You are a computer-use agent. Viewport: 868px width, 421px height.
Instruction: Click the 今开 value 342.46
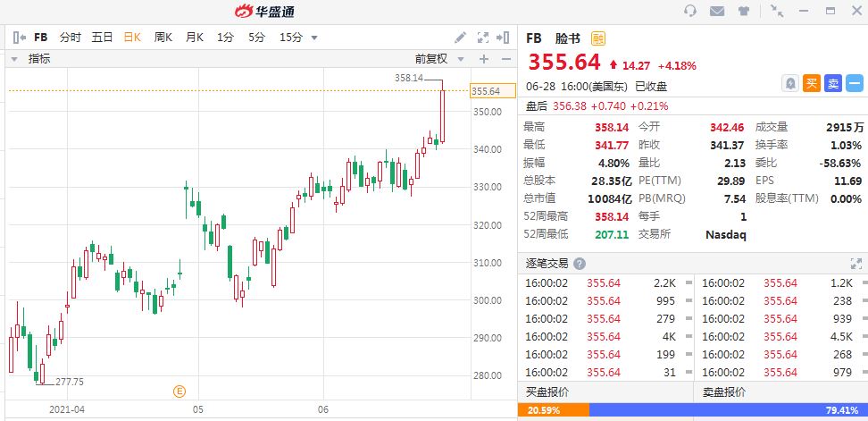click(727, 128)
